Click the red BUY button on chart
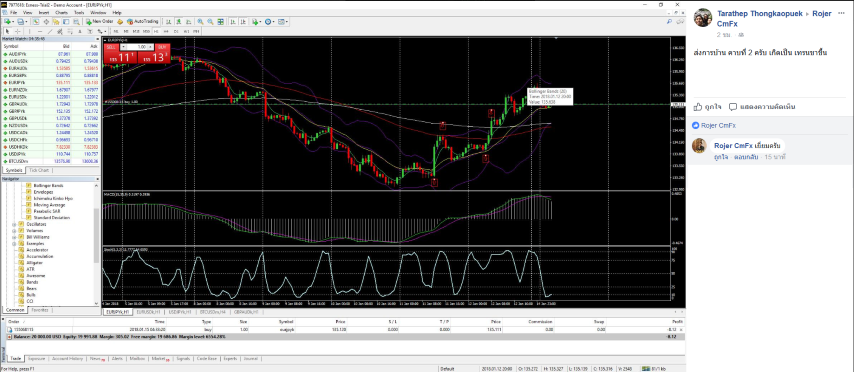The image size is (854, 372). point(163,47)
